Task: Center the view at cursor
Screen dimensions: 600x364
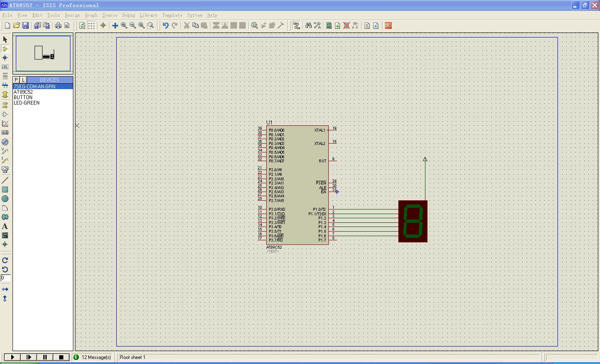Action: click(x=115, y=25)
